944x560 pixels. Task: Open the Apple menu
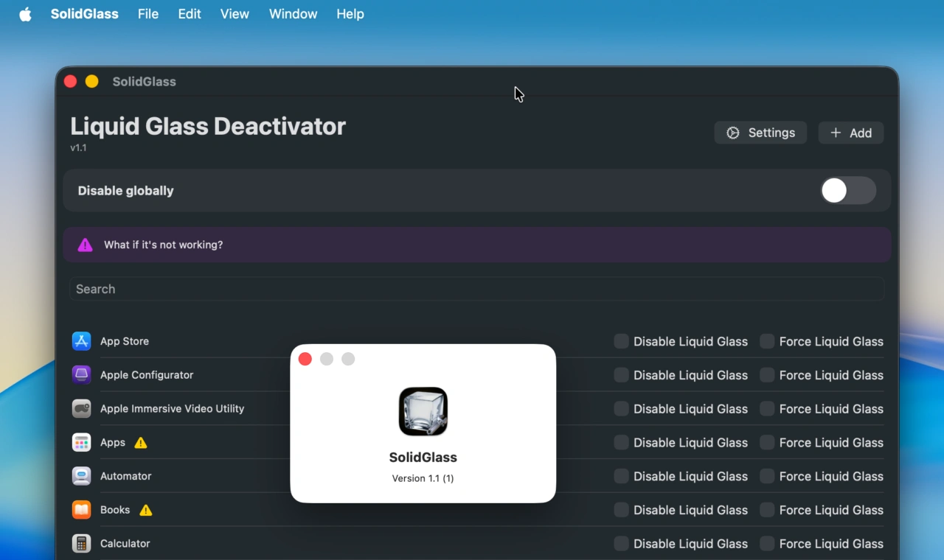[x=26, y=14]
